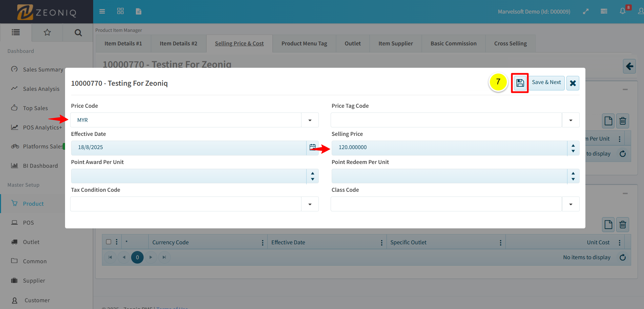This screenshot has height=309, width=644.
Task: Toggle the hamburger menu in the top bar
Action: click(102, 12)
